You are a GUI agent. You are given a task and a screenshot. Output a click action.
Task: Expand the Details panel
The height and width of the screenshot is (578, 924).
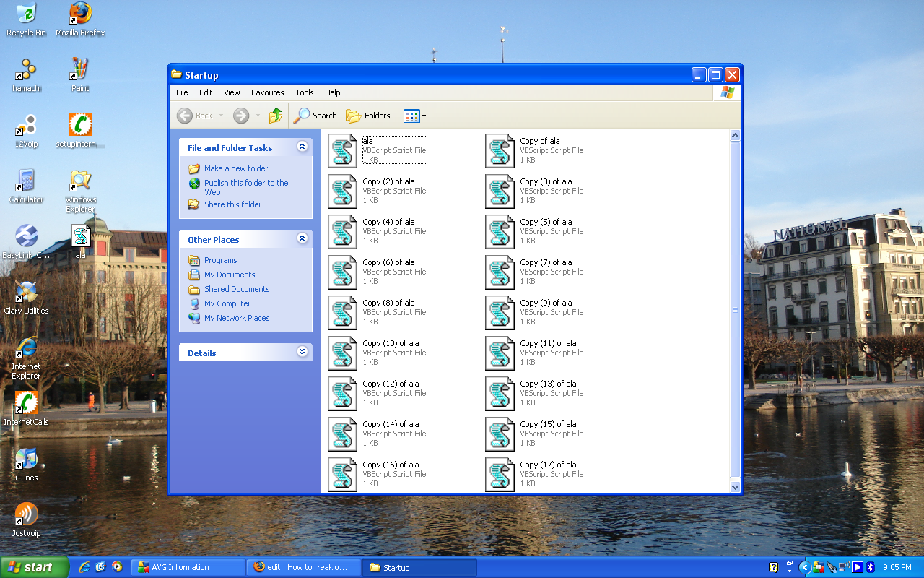coord(302,352)
